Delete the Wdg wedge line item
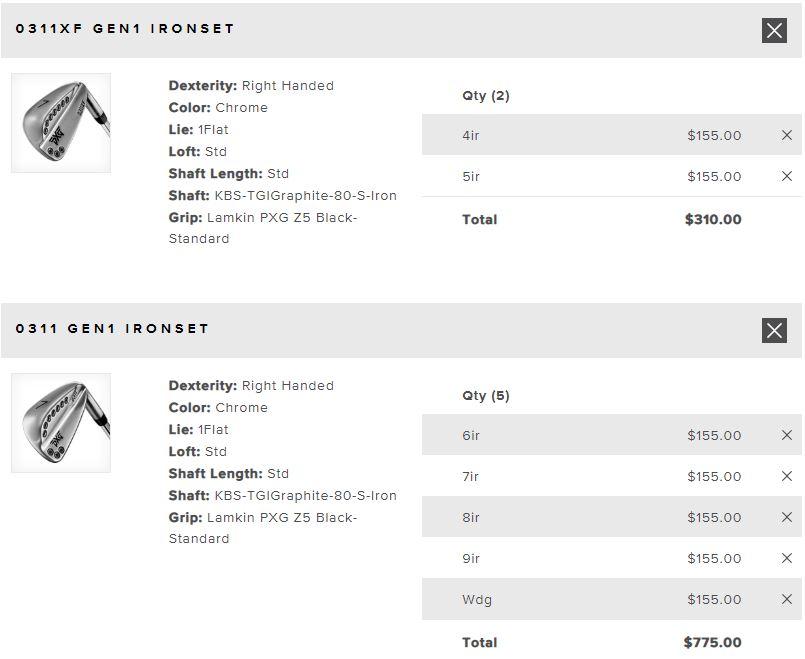Screen dimensions: 805x659 (x=787, y=599)
